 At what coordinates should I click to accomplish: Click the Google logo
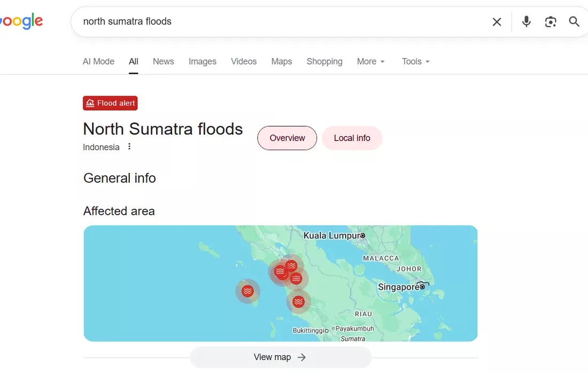[x=21, y=21]
